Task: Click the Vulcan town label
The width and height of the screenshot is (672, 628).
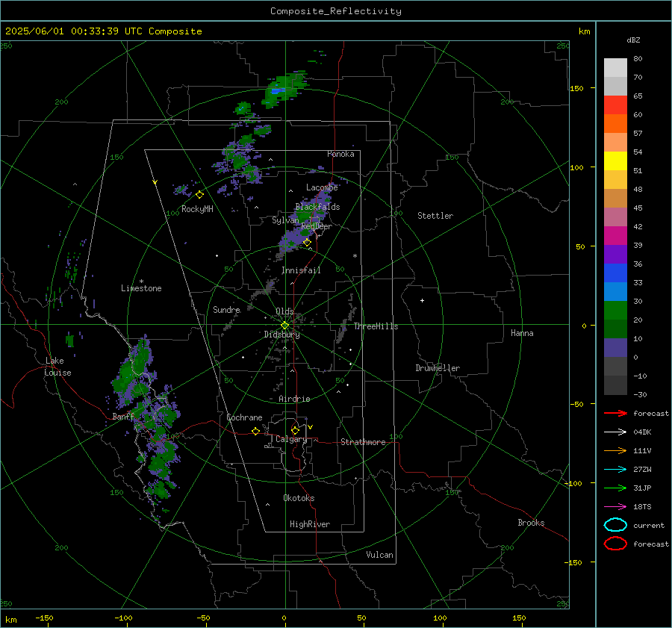Action: coord(380,555)
